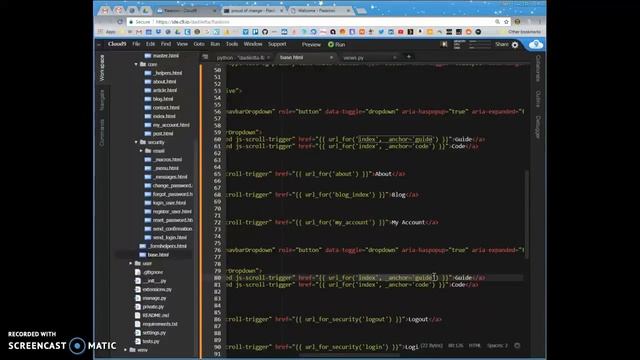Close the base.html editor tab

(331, 58)
